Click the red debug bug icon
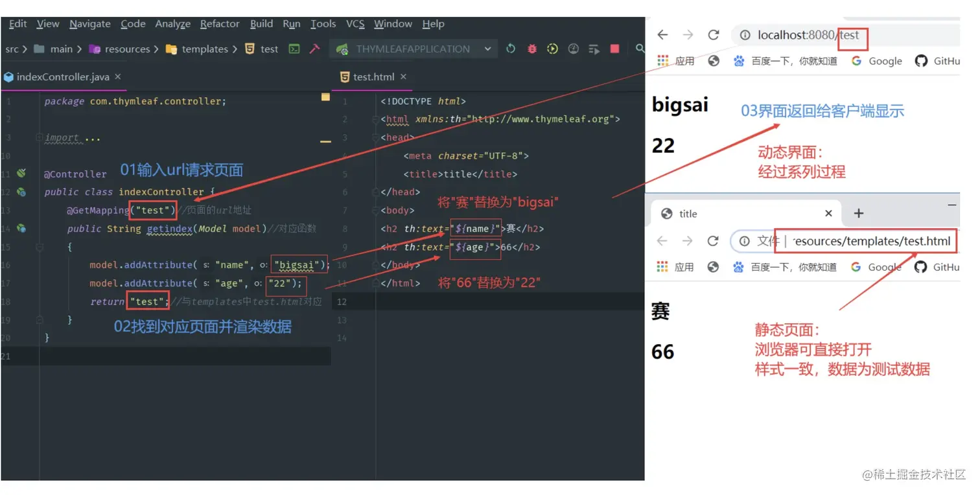 point(532,49)
